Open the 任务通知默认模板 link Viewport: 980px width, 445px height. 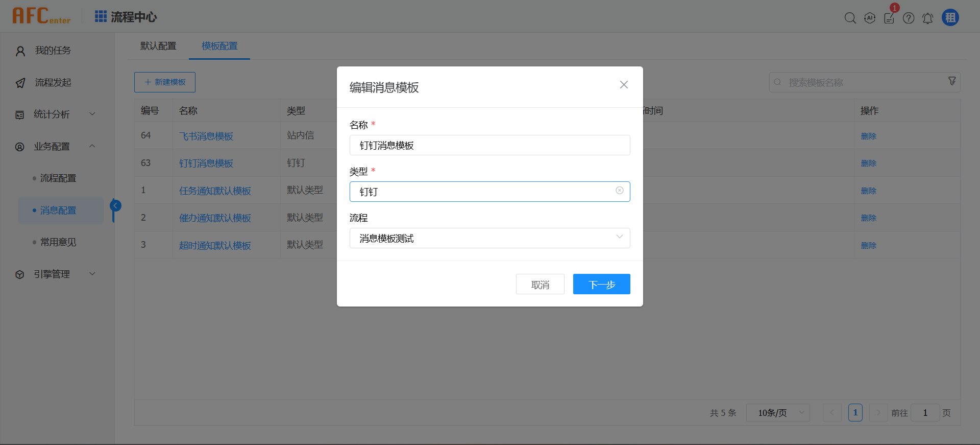[215, 191]
